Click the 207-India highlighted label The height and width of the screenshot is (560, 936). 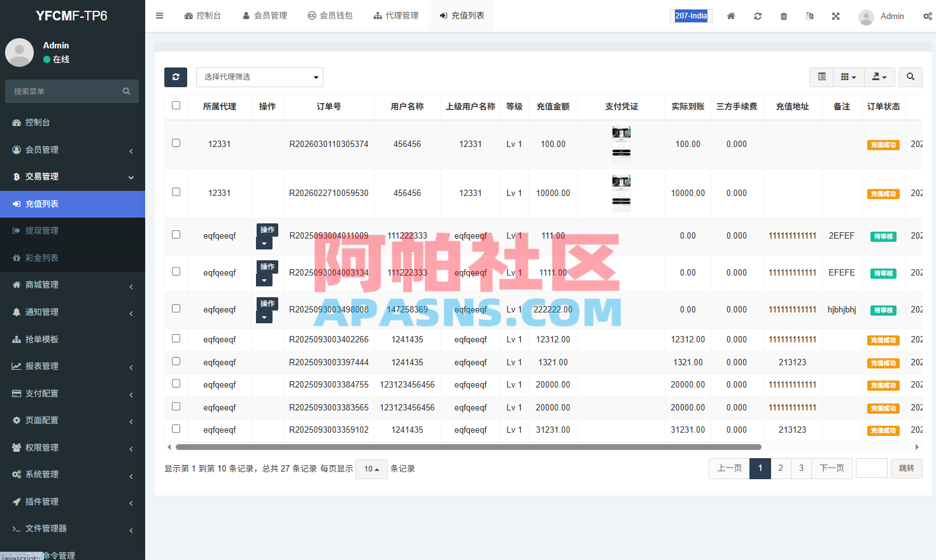point(691,16)
